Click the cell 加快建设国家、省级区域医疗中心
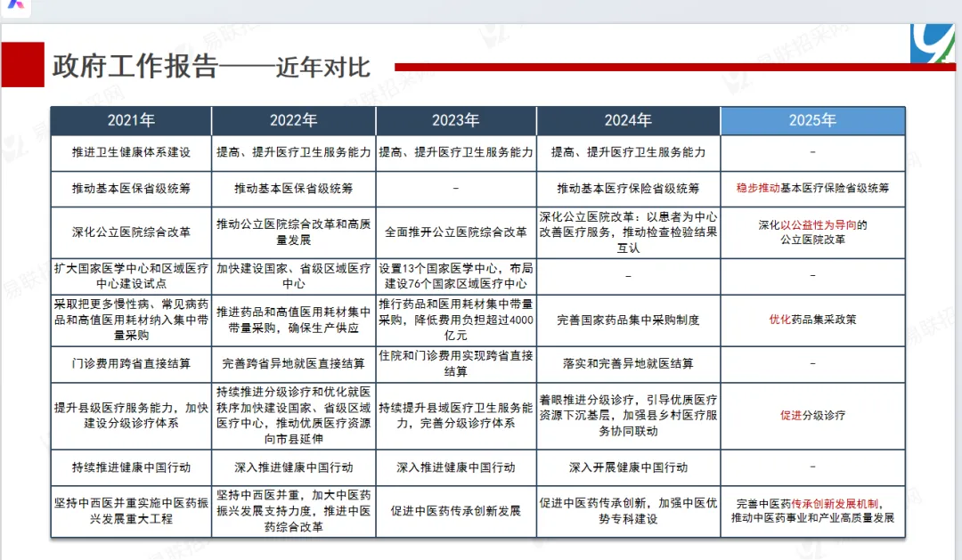Screen dimensions: 962x560 [293, 277]
